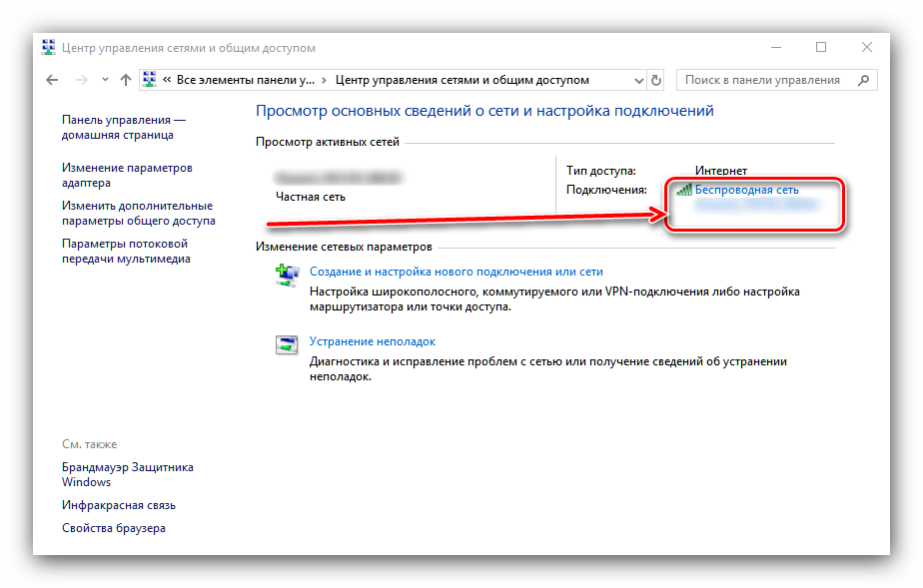Go up one level with up arrow
The width and height of the screenshot is (923, 588).
click(126, 80)
